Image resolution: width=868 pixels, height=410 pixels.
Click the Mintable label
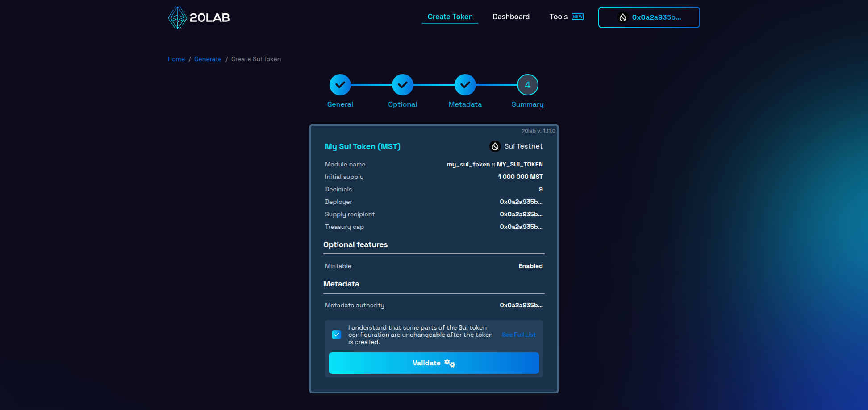click(338, 266)
